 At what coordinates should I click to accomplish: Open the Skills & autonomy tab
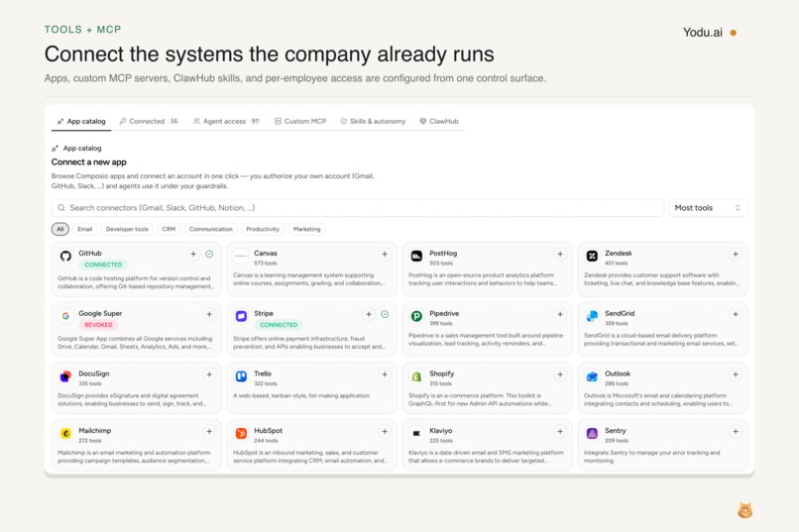373,121
